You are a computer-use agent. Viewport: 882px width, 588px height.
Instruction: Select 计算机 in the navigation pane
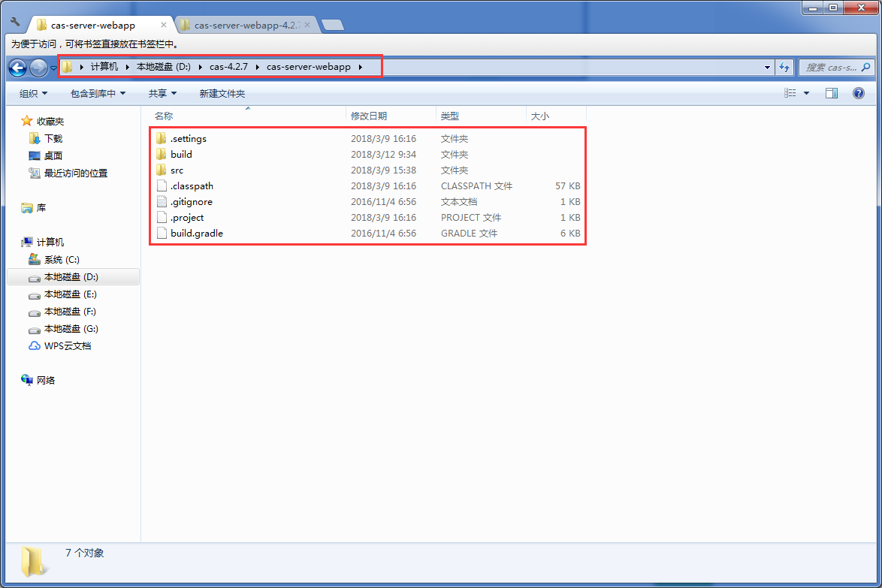click(50, 243)
